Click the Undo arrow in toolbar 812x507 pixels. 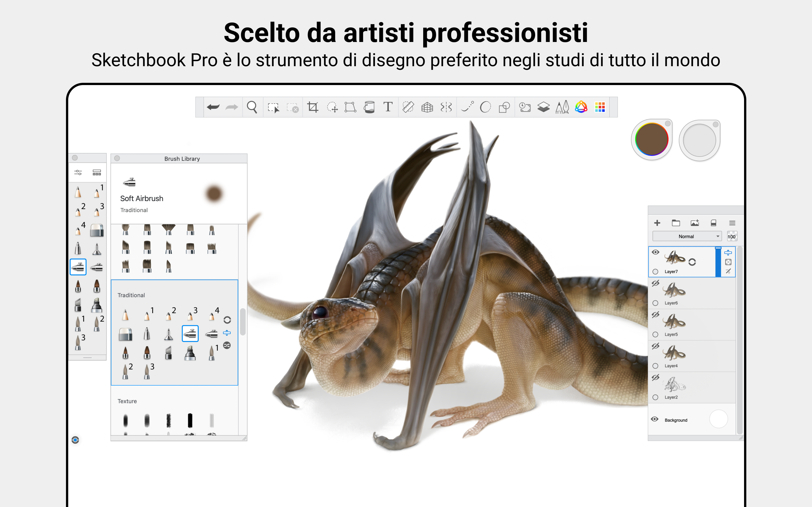pyautogui.click(x=213, y=107)
